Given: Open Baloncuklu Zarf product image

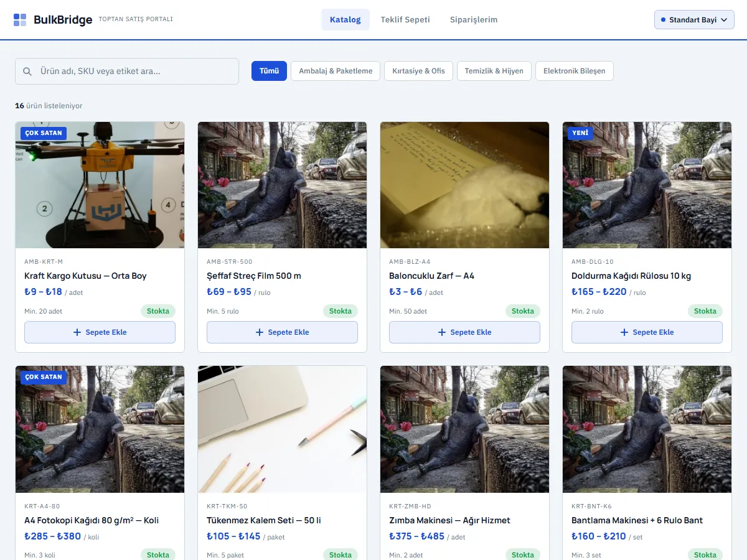Looking at the screenshot, I should pos(464,185).
